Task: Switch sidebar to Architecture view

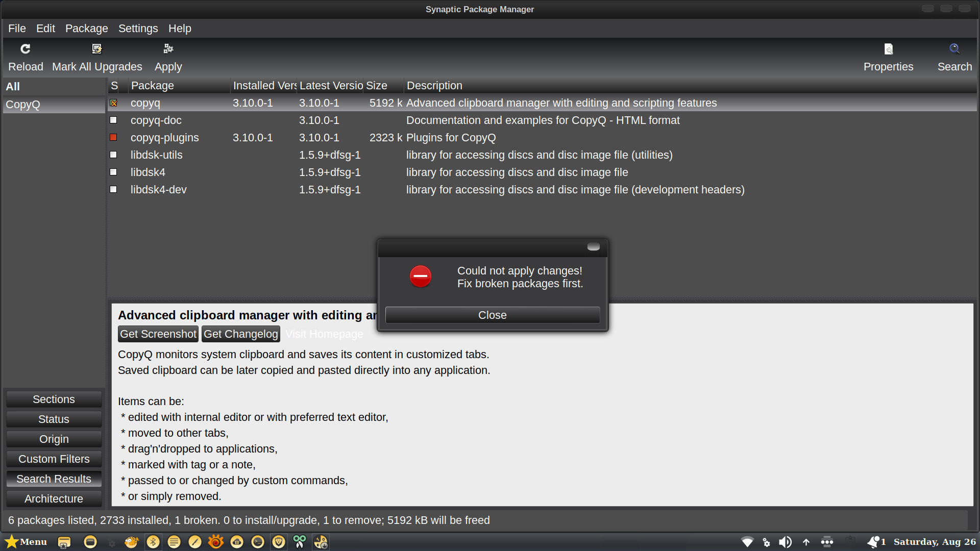Action: point(54,499)
